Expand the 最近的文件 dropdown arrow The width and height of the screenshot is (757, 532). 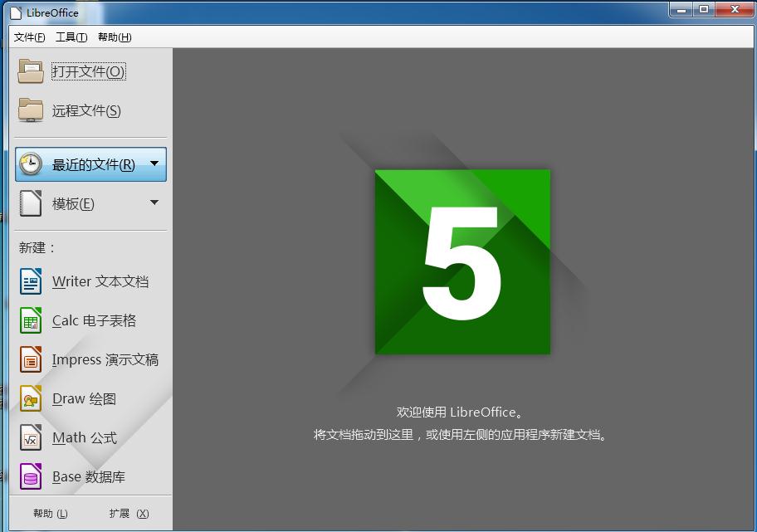tap(154, 164)
